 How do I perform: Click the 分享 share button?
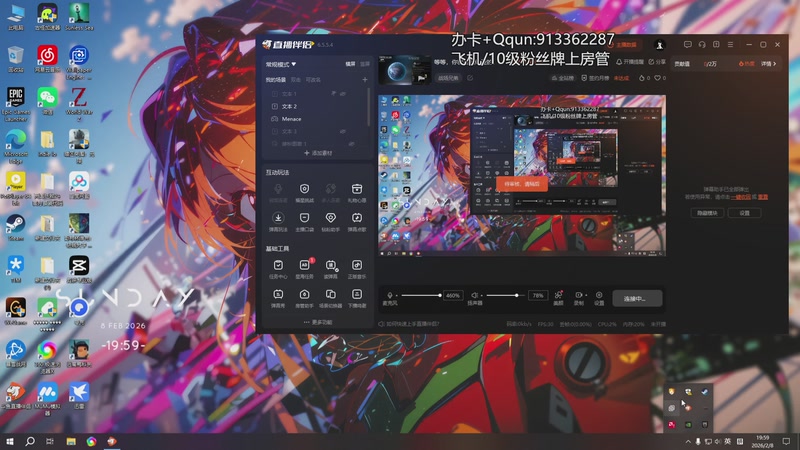(657, 62)
